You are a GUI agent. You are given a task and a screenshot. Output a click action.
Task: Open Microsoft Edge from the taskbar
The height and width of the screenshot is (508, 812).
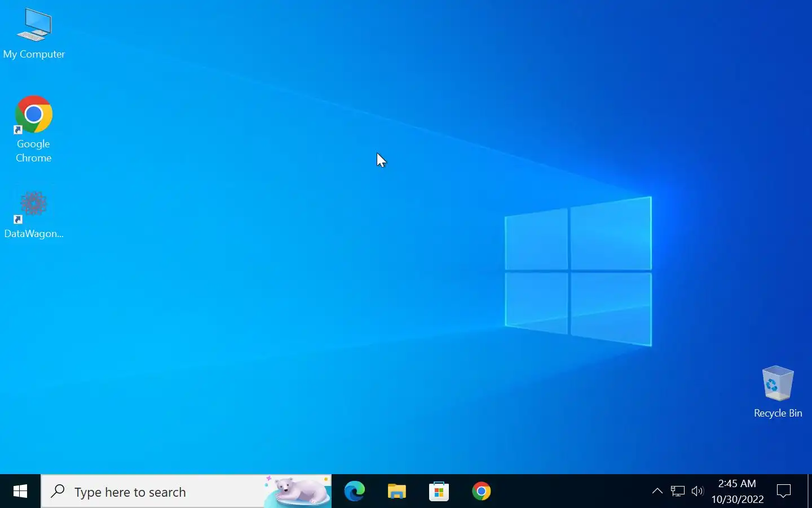point(355,492)
